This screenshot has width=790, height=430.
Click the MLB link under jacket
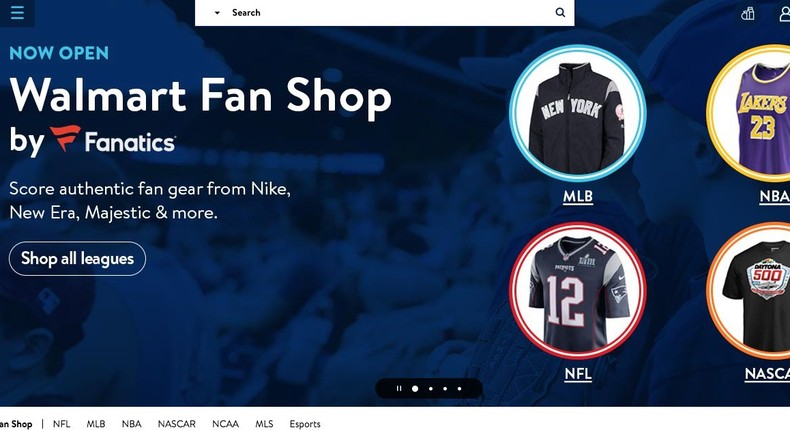(x=578, y=197)
